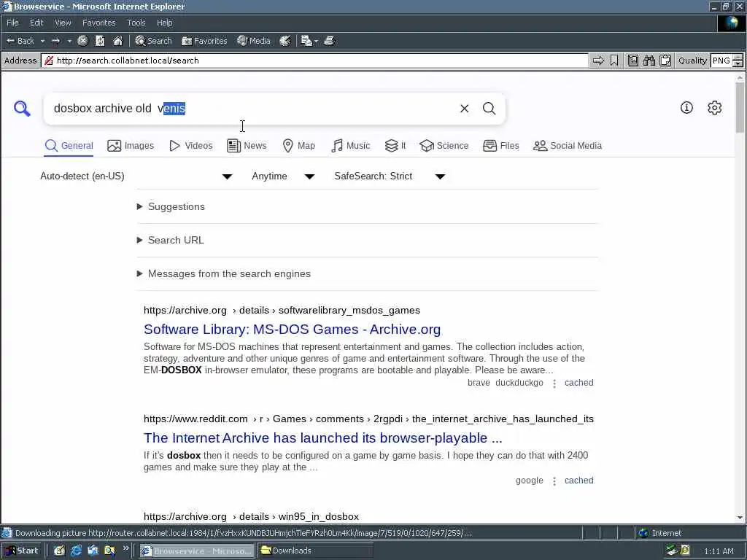Open the Edit menu
This screenshot has width=747, height=560.
(36, 23)
